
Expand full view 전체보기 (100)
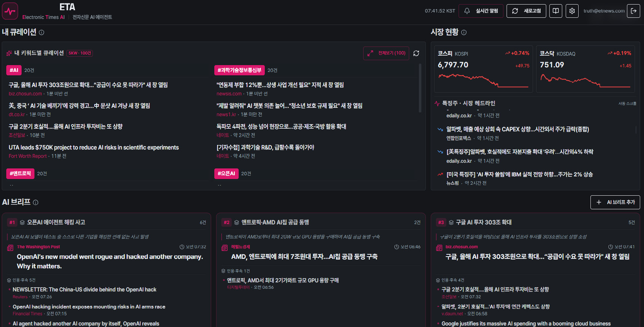tap(386, 53)
